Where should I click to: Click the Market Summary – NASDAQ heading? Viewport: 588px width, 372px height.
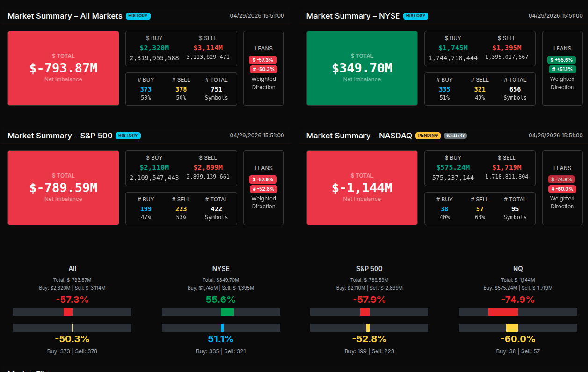359,136
